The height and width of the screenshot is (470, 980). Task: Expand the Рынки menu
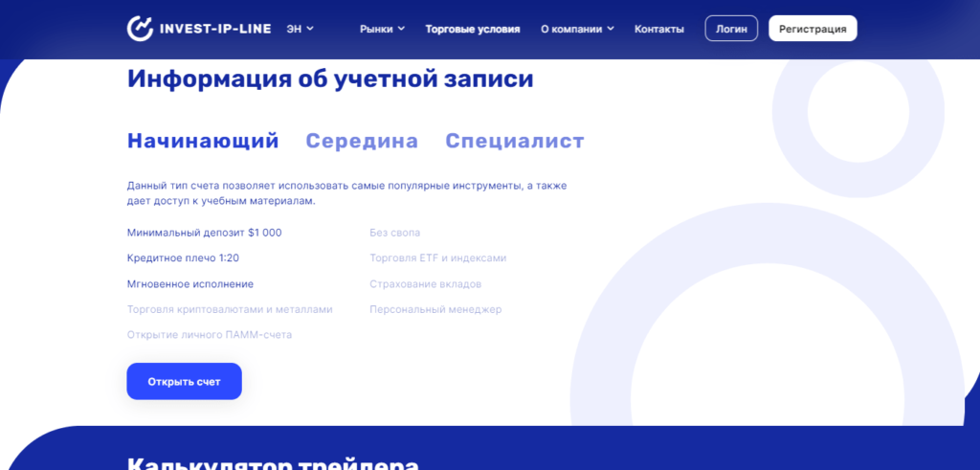click(x=383, y=29)
